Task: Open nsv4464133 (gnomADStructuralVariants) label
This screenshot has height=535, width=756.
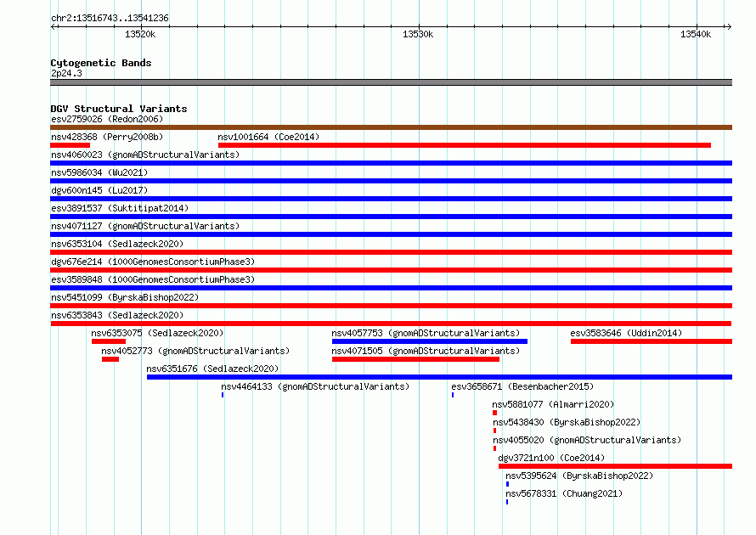Action: point(315,386)
